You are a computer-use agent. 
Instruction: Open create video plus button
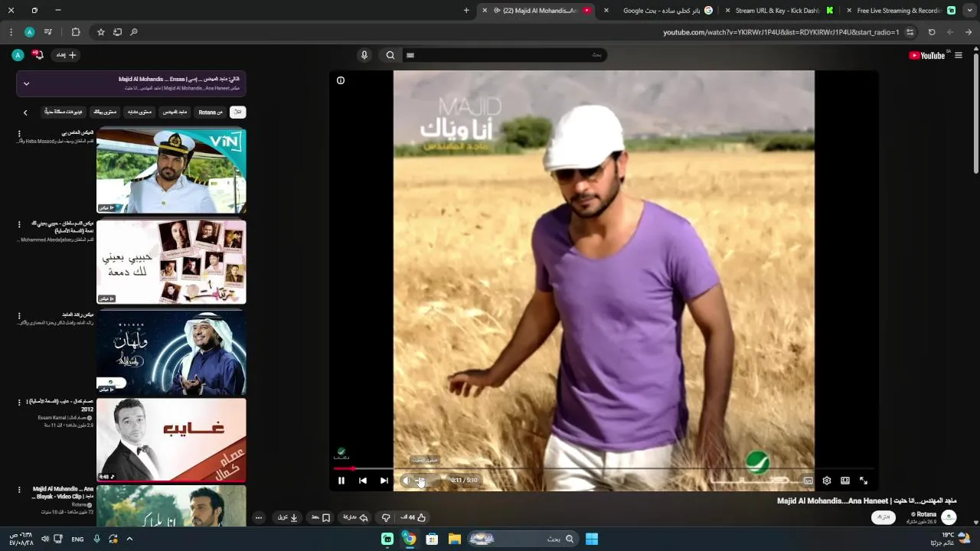(x=67, y=55)
